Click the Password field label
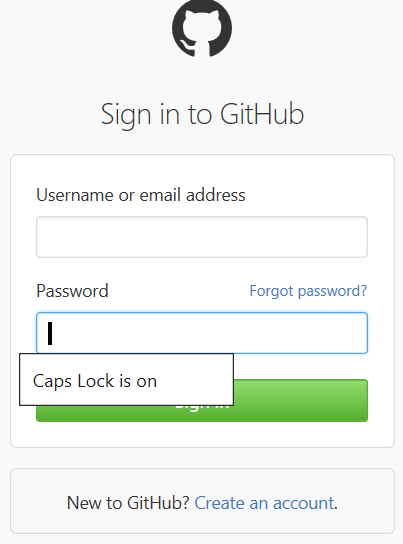Screen dimensions: 403x544 click(72, 291)
